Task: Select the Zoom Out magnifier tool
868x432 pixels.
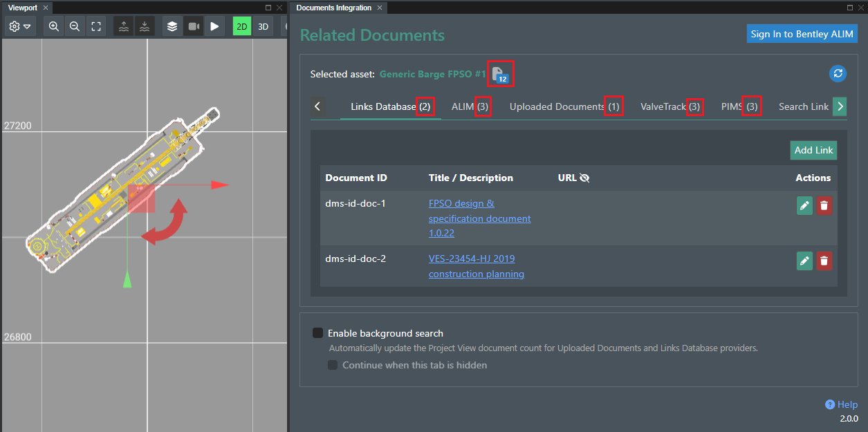Action: 75,26
